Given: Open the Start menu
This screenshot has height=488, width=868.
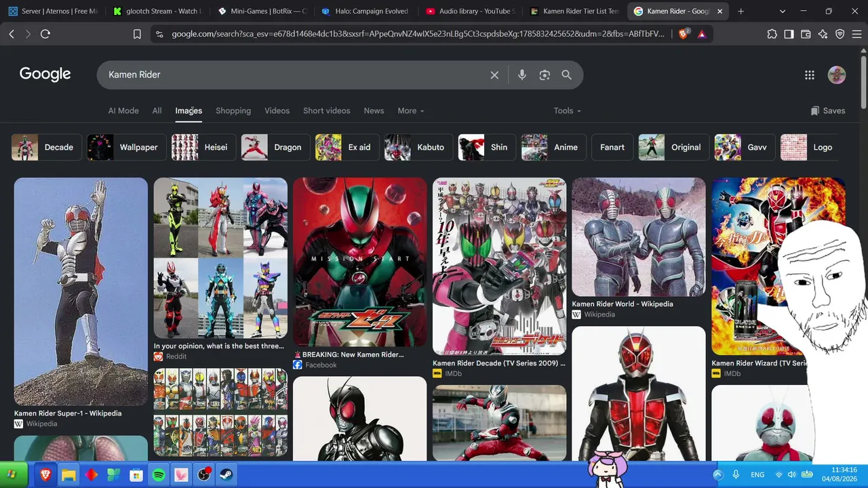Looking at the screenshot, I should click(14, 474).
